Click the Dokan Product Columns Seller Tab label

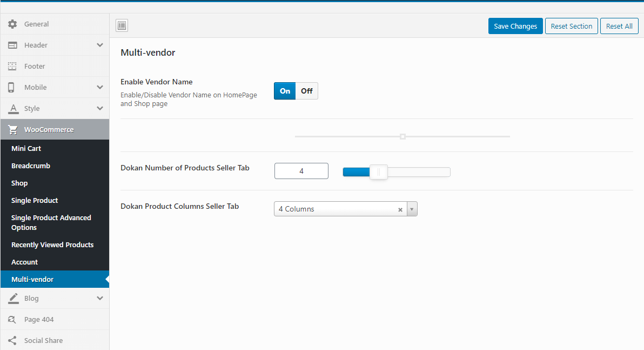coord(179,206)
